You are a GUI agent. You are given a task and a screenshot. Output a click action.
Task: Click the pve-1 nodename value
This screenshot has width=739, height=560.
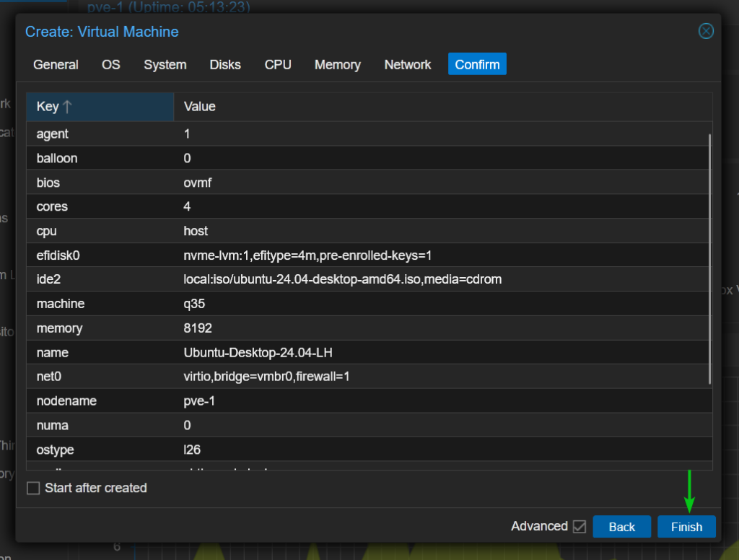(199, 401)
